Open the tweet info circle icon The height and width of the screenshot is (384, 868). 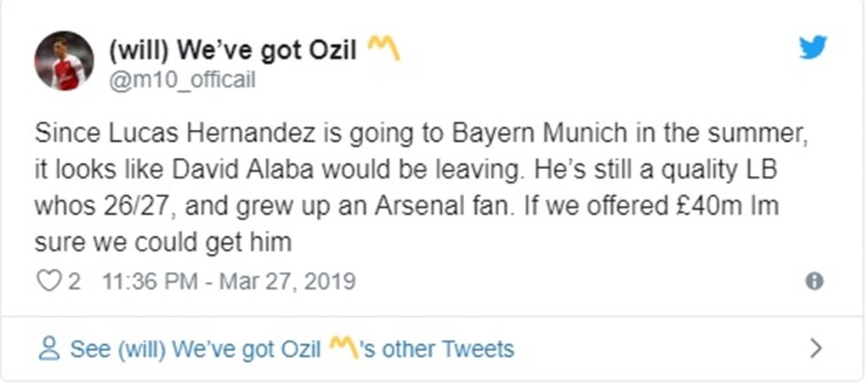pos(814,281)
